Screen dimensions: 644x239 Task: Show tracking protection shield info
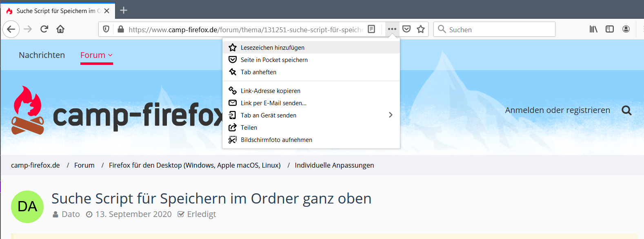click(106, 29)
